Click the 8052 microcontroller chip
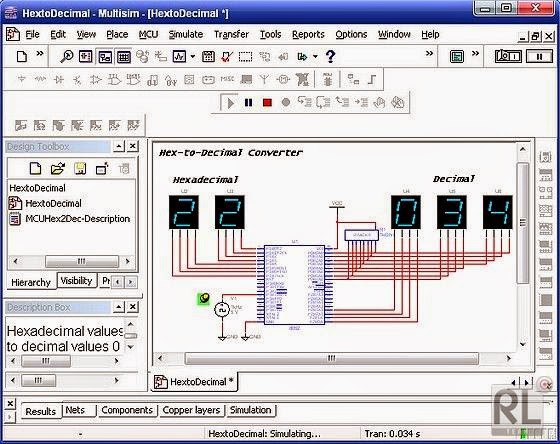Viewport: 560px width, 444px height. tap(294, 285)
